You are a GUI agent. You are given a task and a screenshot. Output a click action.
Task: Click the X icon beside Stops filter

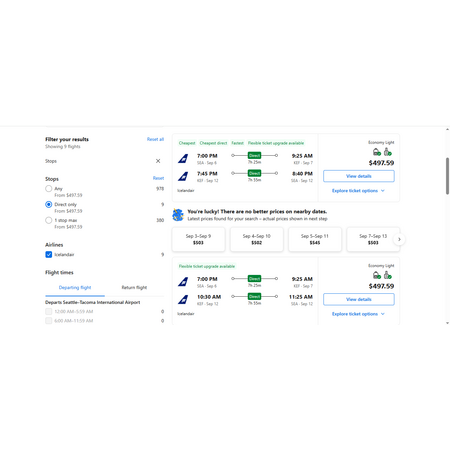click(158, 161)
